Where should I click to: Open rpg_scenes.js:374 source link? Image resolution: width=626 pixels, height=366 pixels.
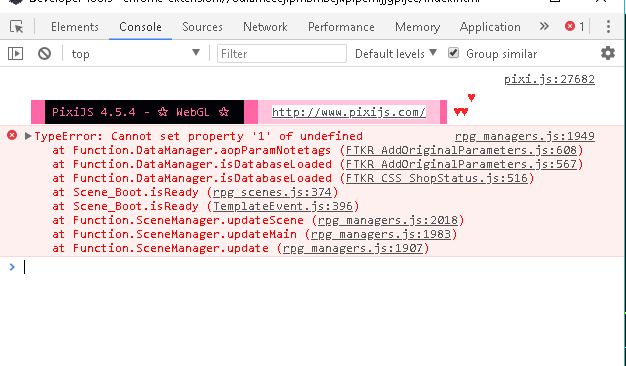pyautogui.click(x=272, y=192)
